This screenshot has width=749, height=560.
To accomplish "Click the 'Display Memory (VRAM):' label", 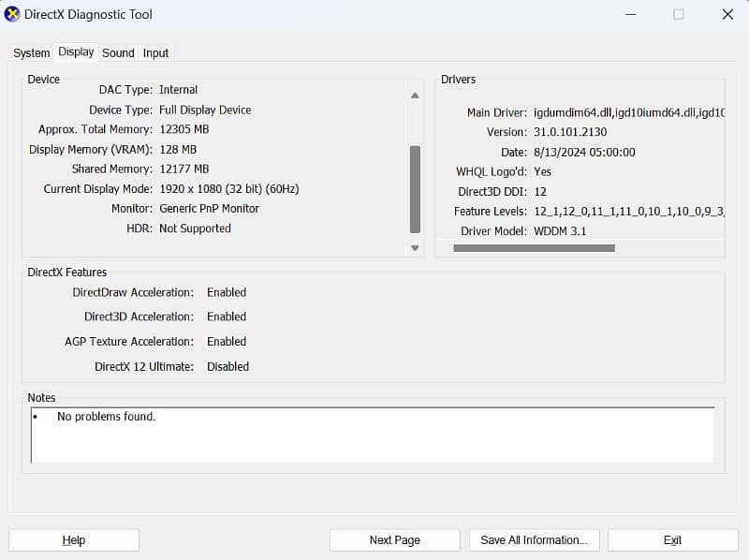I will point(91,150).
